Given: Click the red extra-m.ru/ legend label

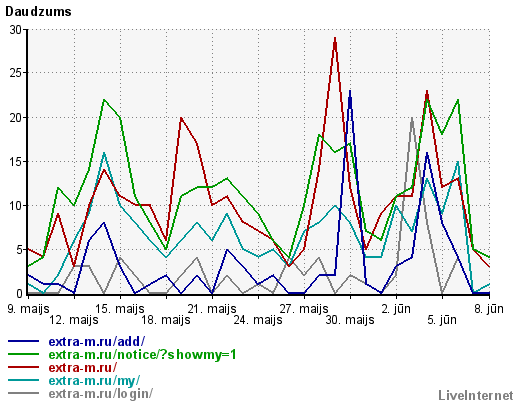Looking at the screenshot, I should point(83,367).
